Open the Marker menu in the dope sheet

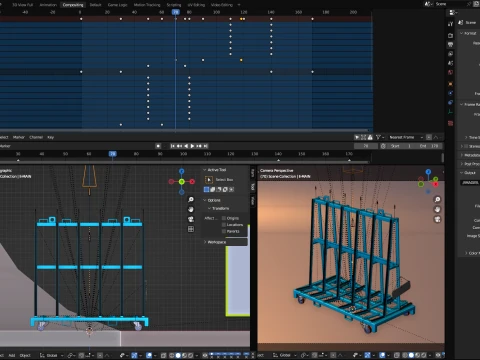coord(19,137)
